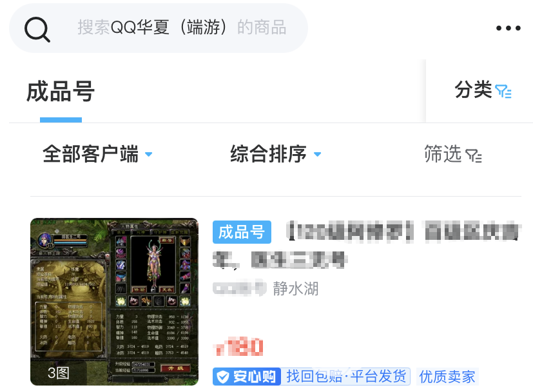Click the 3图 image count badge
533x392 pixels.
coord(58,373)
